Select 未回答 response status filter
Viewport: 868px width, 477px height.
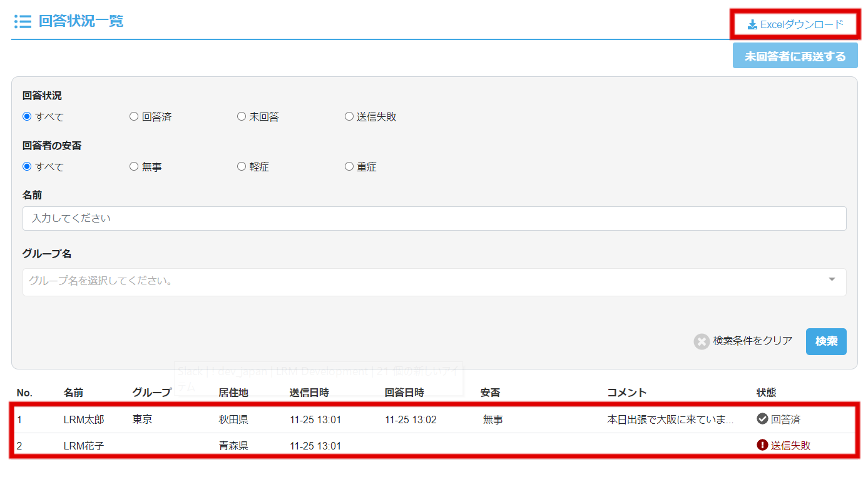tap(241, 116)
